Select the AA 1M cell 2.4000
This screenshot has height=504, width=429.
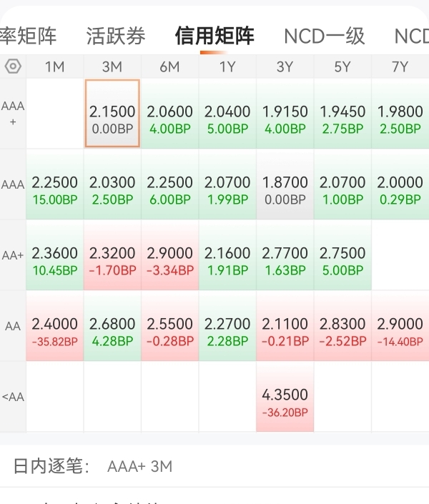pyautogui.click(x=55, y=326)
